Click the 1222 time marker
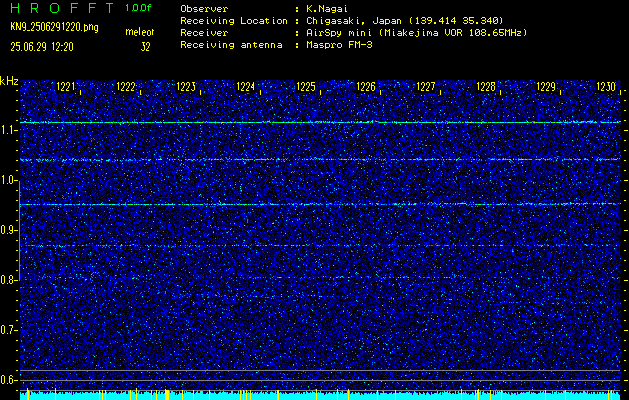Screen dimensions: 629x400 (126, 87)
